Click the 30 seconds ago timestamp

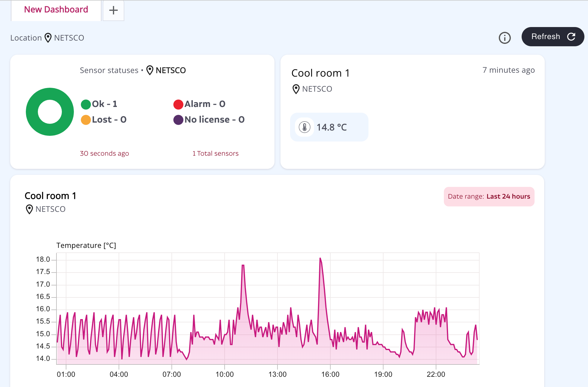tap(104, 154)
